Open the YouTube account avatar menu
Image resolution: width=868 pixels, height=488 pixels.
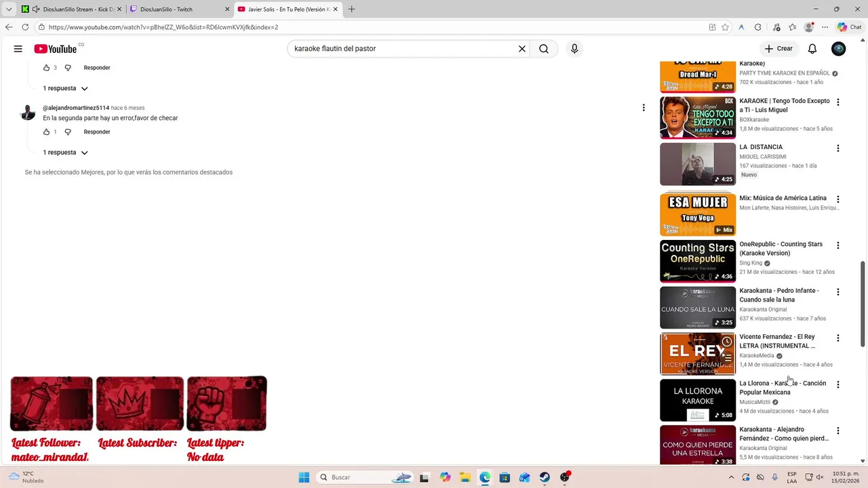tap(839, 49)
